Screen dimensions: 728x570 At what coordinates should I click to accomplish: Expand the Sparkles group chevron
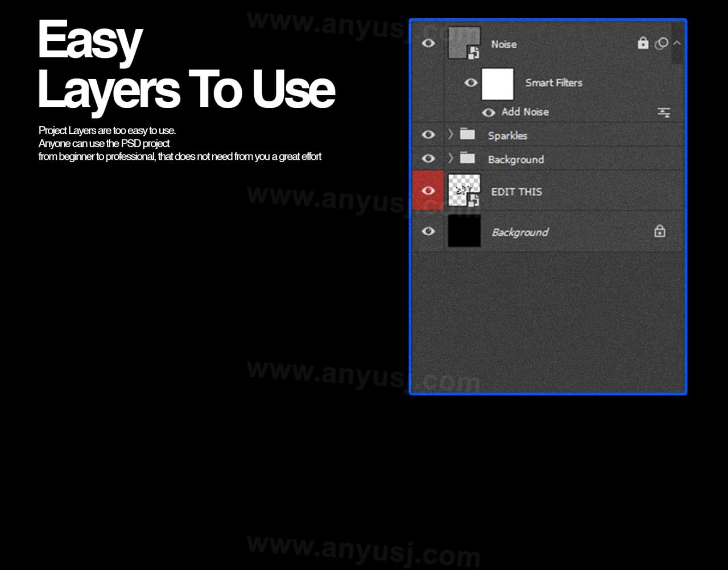coord(450,135)
